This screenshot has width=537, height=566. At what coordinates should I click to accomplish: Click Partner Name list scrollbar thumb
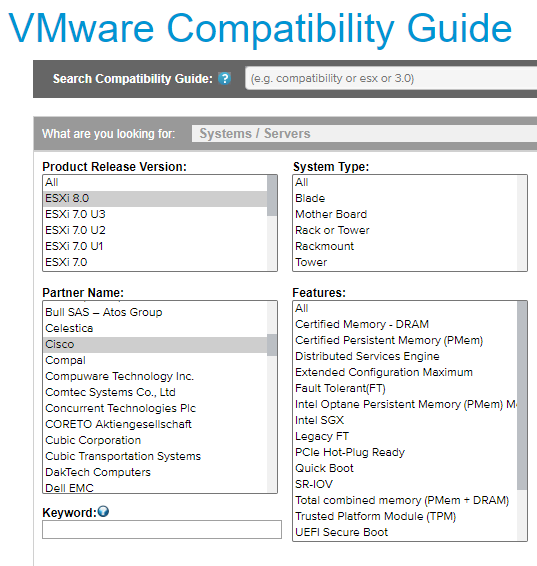tap(272, 345)
